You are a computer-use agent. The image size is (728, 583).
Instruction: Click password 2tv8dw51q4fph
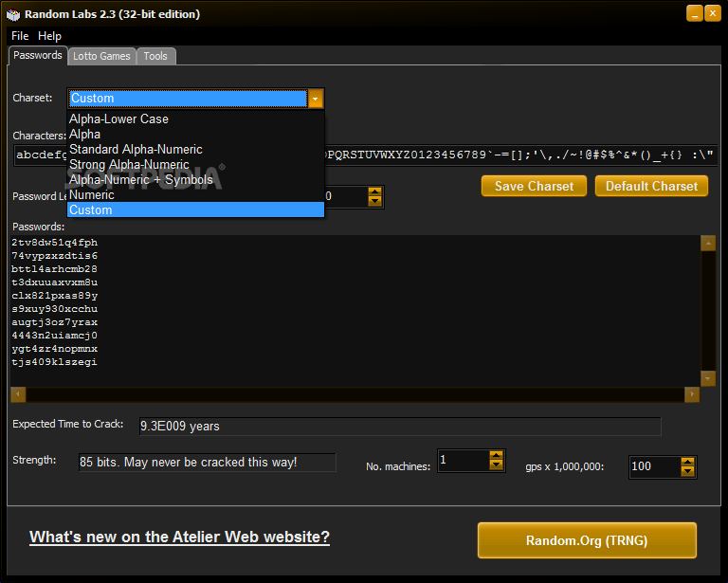point(54,243)
